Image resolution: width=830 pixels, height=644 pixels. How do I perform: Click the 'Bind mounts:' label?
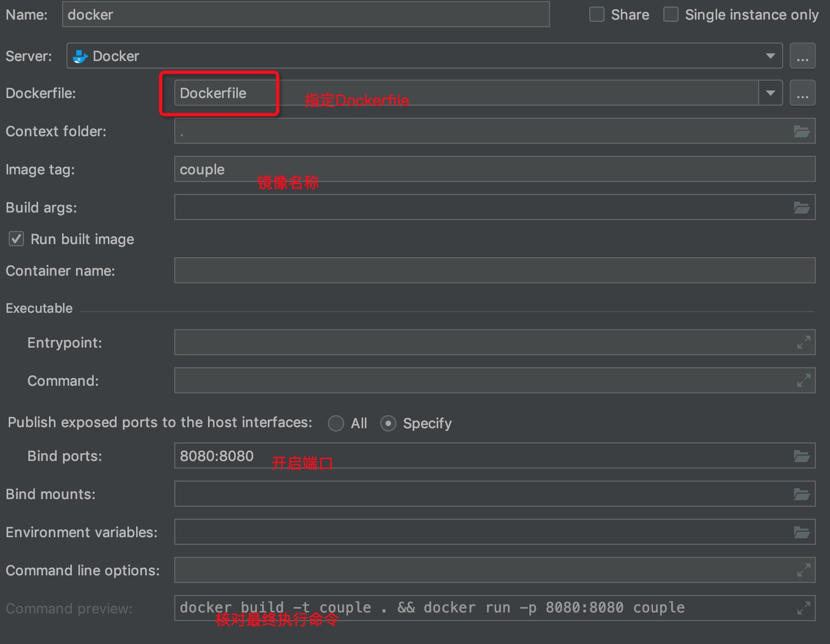tap(51, 494)
